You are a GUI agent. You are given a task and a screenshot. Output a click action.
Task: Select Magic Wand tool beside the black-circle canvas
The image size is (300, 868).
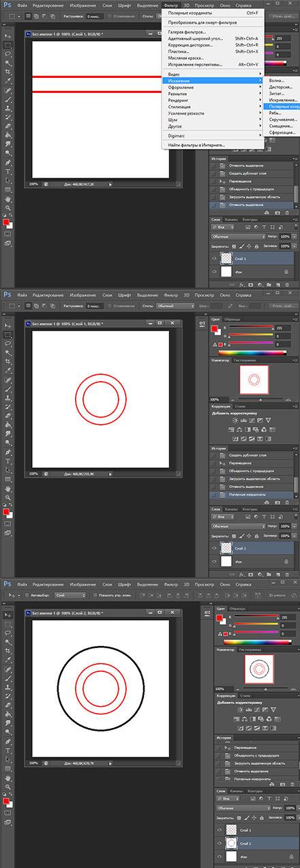(x=7, y=641)
